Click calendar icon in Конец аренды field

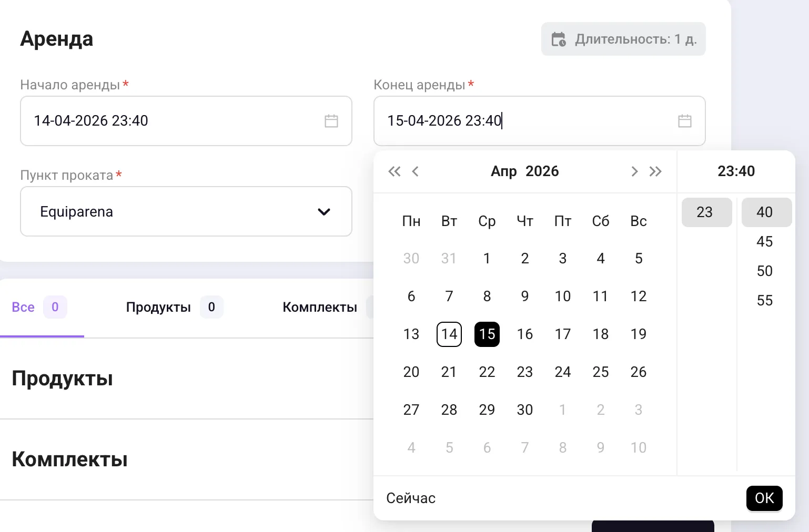685,121
